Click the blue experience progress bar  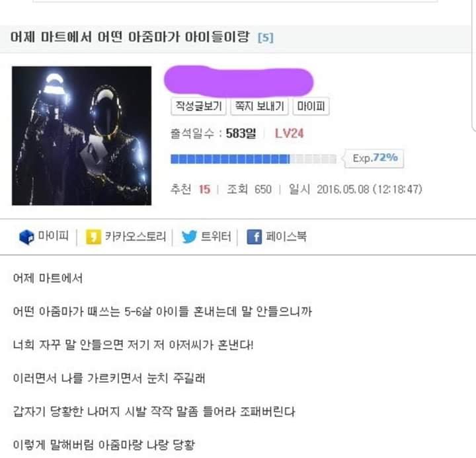click(x=253, y=159)
